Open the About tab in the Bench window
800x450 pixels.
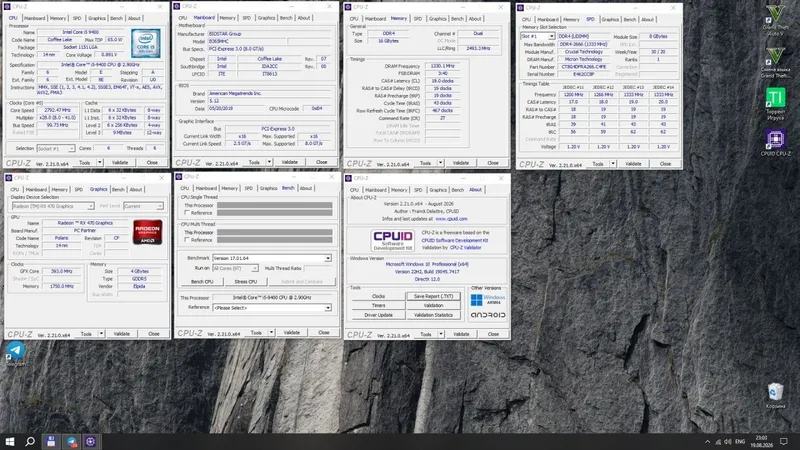click(306, 188)
